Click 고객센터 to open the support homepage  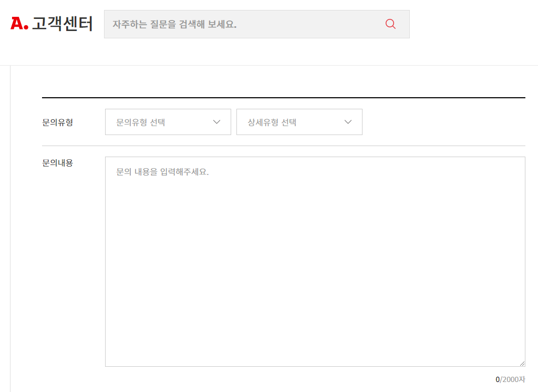click(x=63, y=24)
